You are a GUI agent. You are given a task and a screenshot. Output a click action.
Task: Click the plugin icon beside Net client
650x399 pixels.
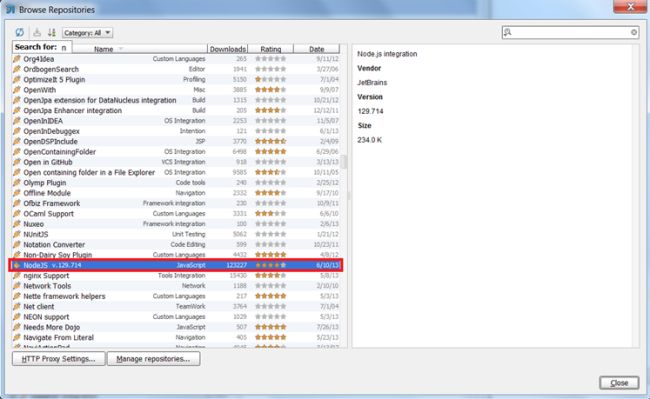pos(17,307)
